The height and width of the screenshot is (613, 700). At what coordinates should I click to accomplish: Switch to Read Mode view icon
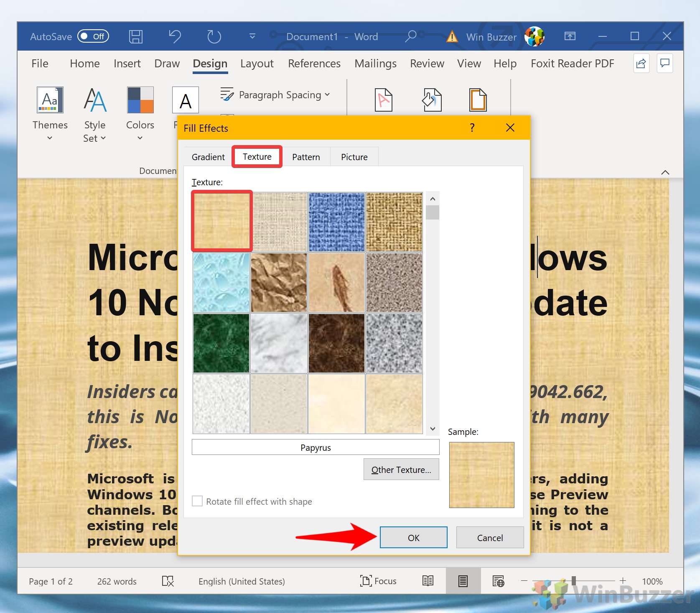point(428,581)
